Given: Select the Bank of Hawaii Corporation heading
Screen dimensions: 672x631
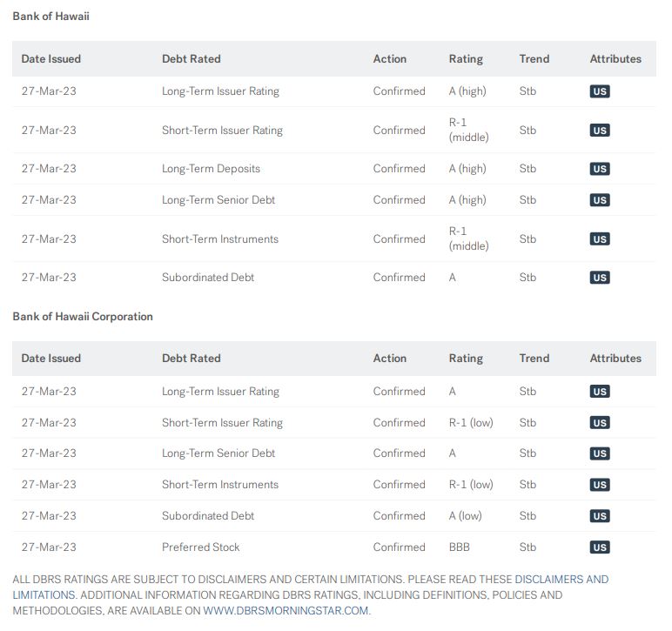Looking at the screenshot, I should (83, 317).
